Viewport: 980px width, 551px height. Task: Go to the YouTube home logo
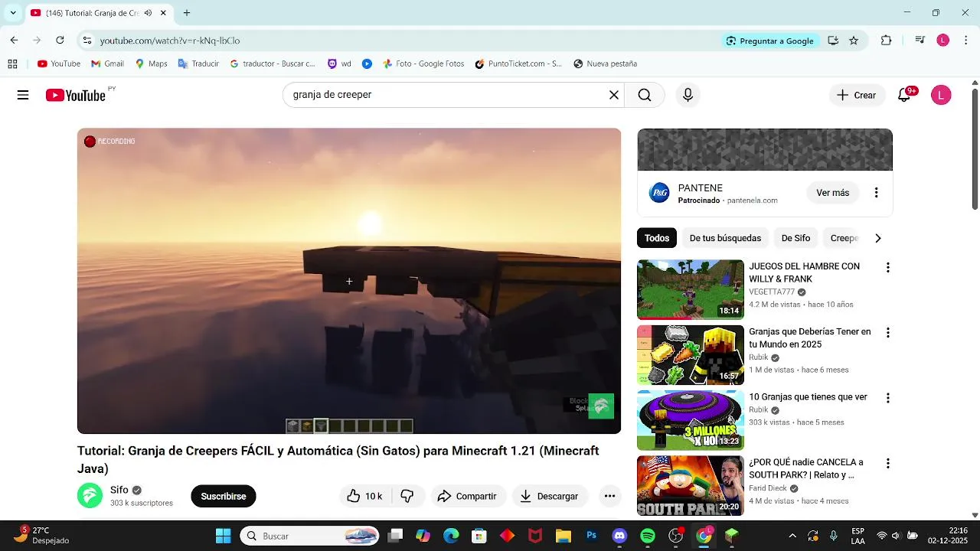click(x=75, y=95)
